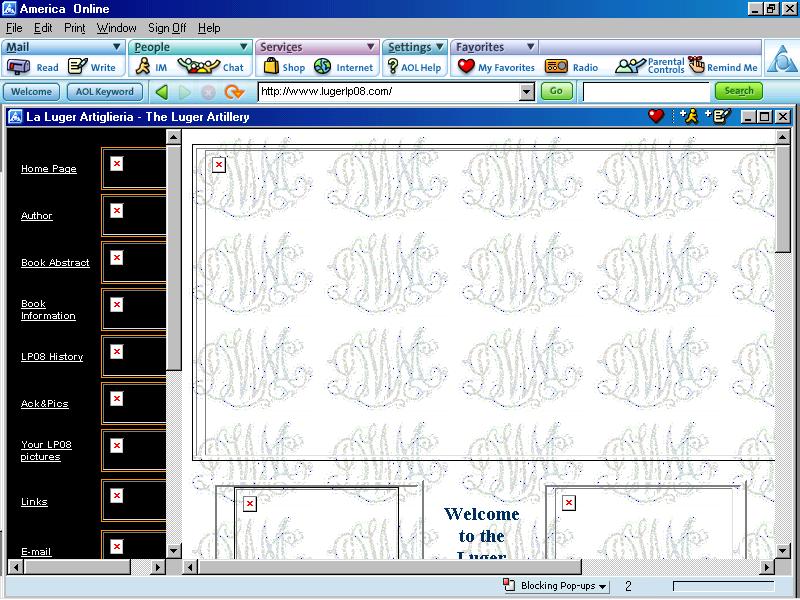Click broken image beside LP08 History

117,352
